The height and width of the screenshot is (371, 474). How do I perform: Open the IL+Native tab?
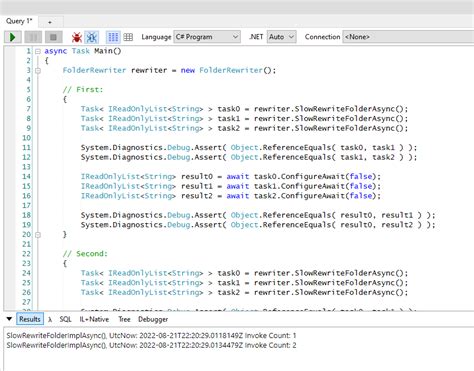tap(94, 319)
